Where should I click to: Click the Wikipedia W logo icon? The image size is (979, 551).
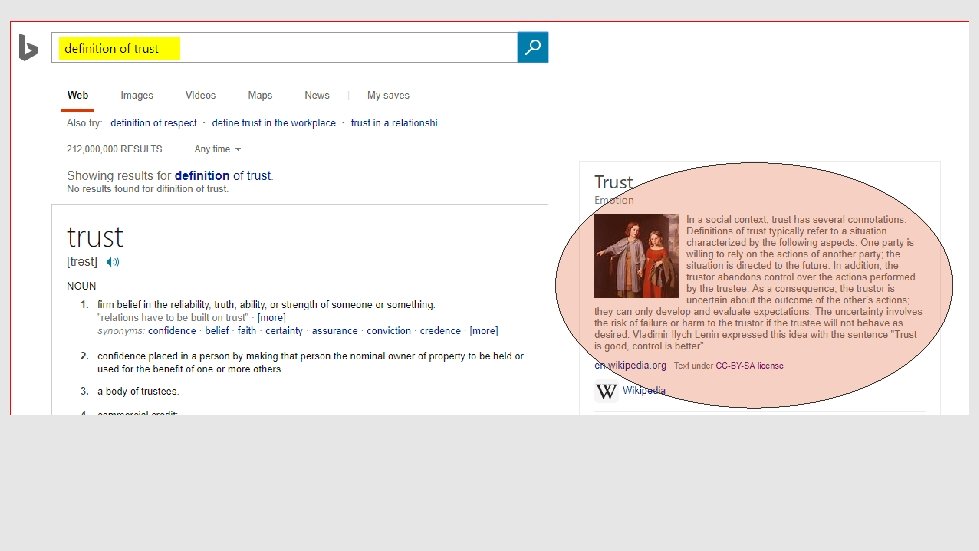click(x=606, y=391)
